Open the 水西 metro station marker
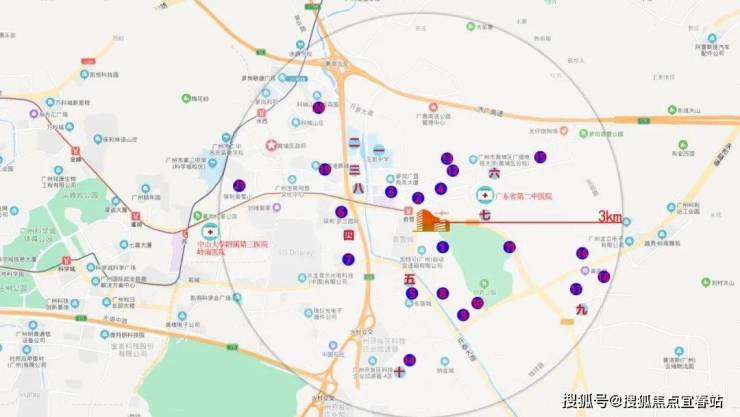The width and height of the screenshot is (740, 417). (x=261, y=113)
